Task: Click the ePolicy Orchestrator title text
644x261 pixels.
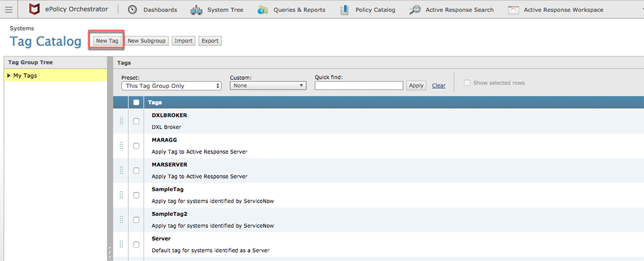Action: point(77,9)
